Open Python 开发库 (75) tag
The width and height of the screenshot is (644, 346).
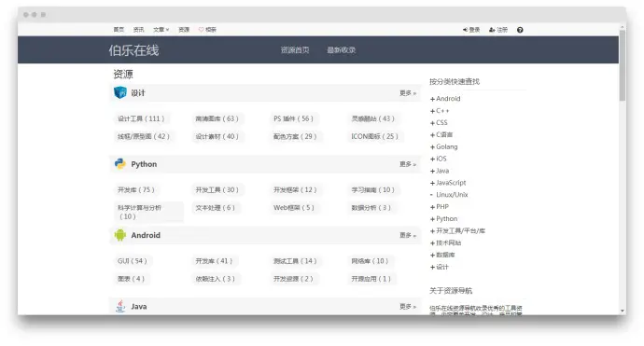136,189
